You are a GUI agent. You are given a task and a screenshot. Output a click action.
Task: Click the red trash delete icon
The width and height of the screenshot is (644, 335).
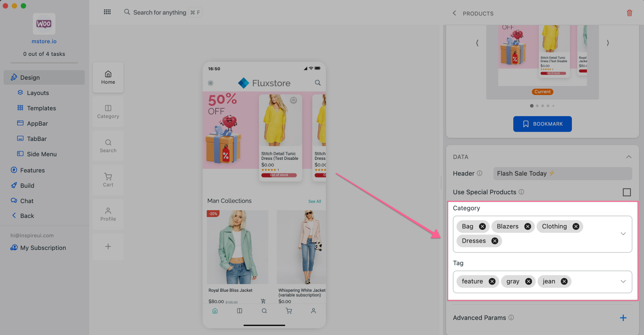click(630, 13)
